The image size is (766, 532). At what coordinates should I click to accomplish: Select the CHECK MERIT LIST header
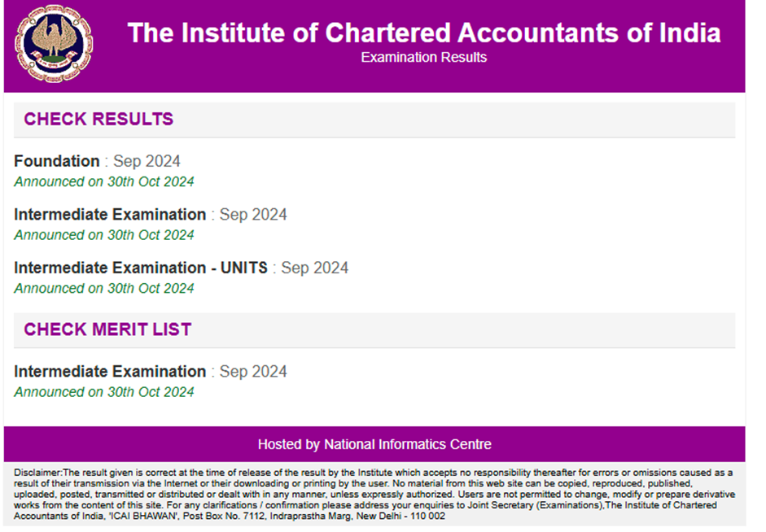[107, 329]
